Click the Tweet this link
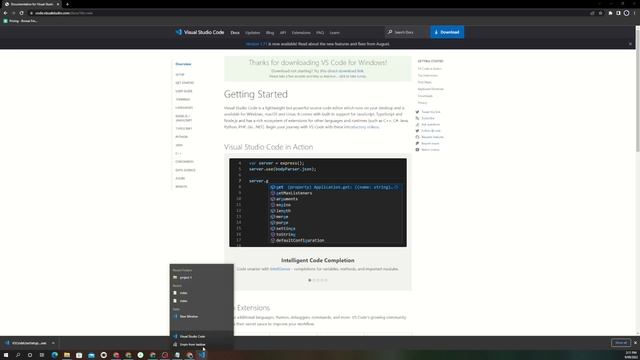This screenshot has width=640, height=360. pos(431,112)
